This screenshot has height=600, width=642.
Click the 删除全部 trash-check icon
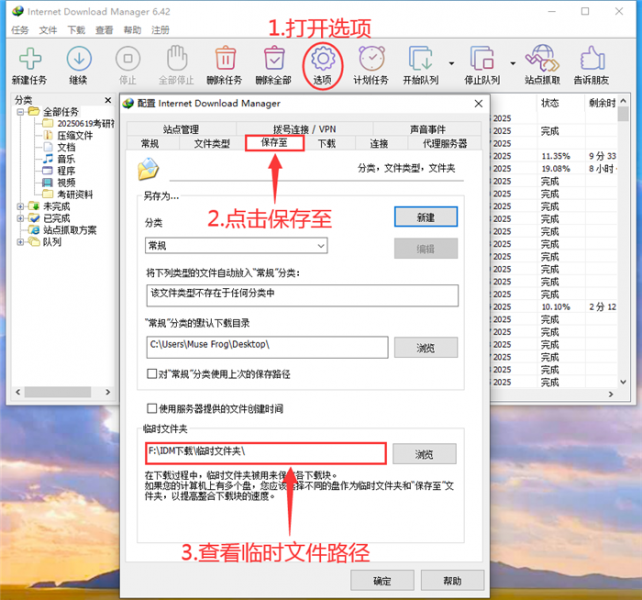click(274, 59)
